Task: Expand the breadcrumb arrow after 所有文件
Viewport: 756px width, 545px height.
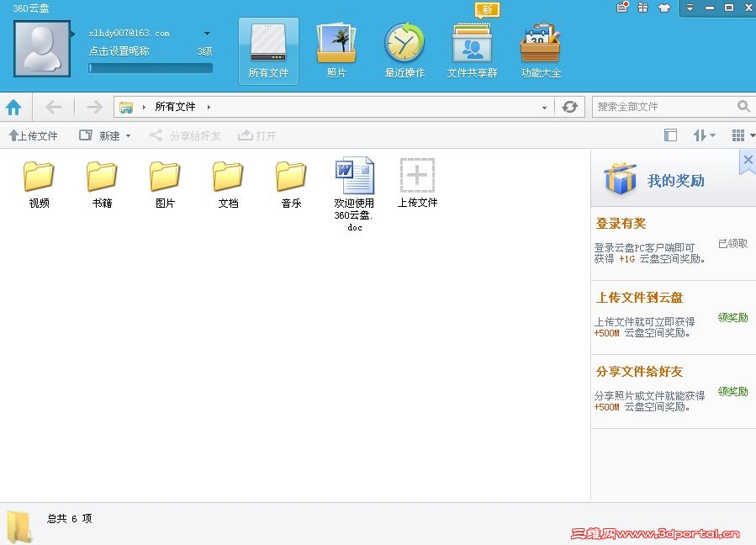Action: click(x=209, y=107)
